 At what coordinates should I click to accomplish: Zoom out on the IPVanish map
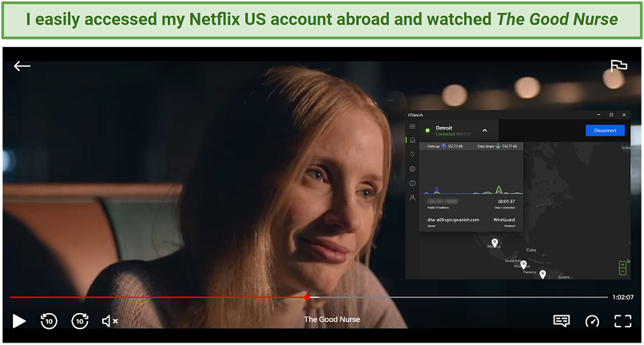click(x=622, y=272)
